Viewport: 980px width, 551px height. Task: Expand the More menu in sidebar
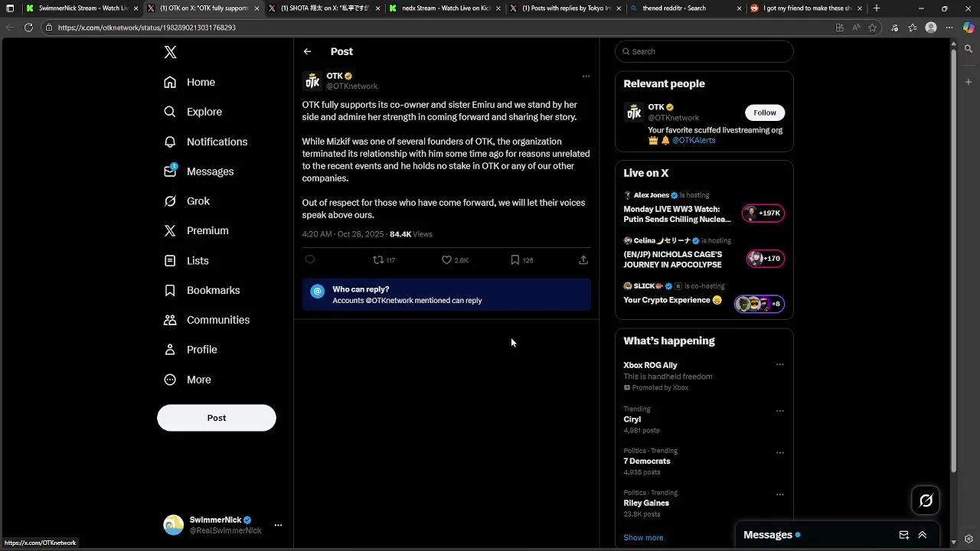point(188,380)
